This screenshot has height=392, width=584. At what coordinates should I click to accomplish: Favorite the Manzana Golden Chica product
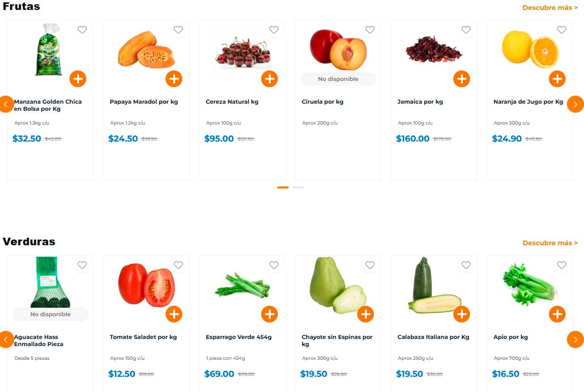[x=82, y=30]
